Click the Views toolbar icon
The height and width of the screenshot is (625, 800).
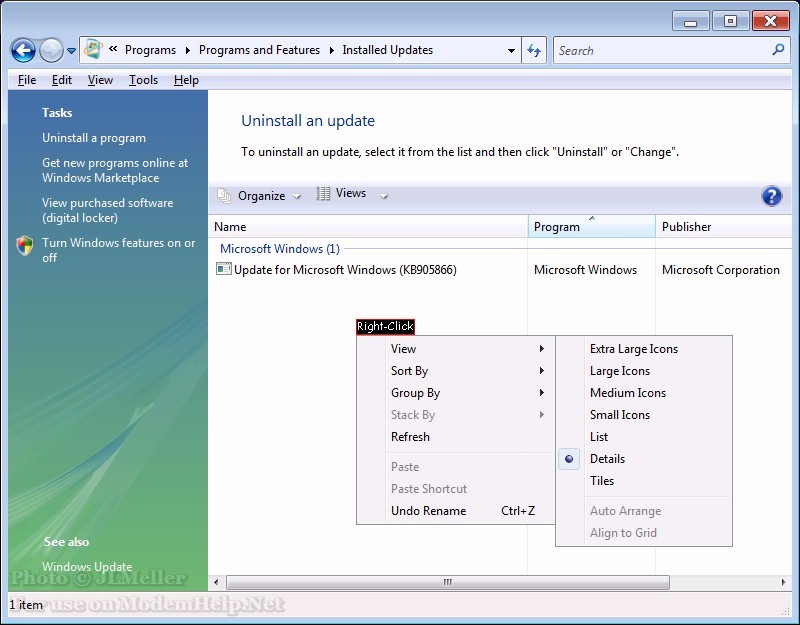[323, 194]
